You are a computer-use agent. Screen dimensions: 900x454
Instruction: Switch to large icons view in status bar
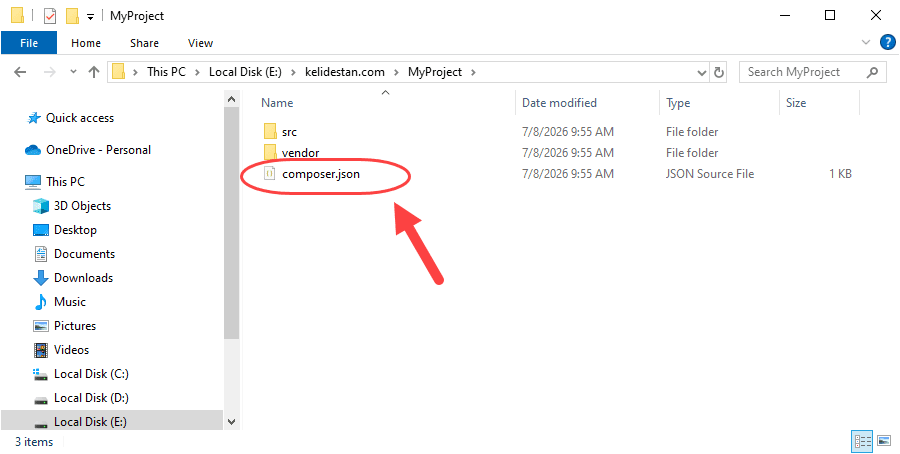[883, 441]
